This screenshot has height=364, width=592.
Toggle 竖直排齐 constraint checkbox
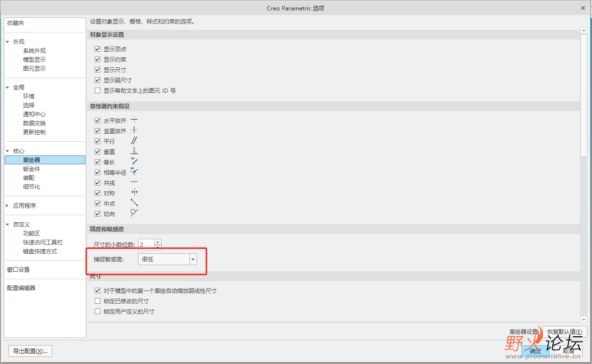(x=98, y=131)
